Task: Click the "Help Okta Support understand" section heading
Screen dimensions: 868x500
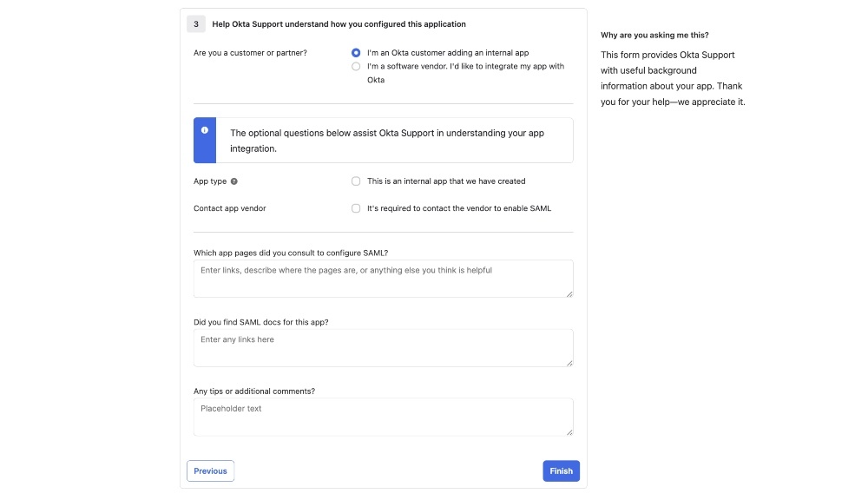Action: (x=339, y=23)
